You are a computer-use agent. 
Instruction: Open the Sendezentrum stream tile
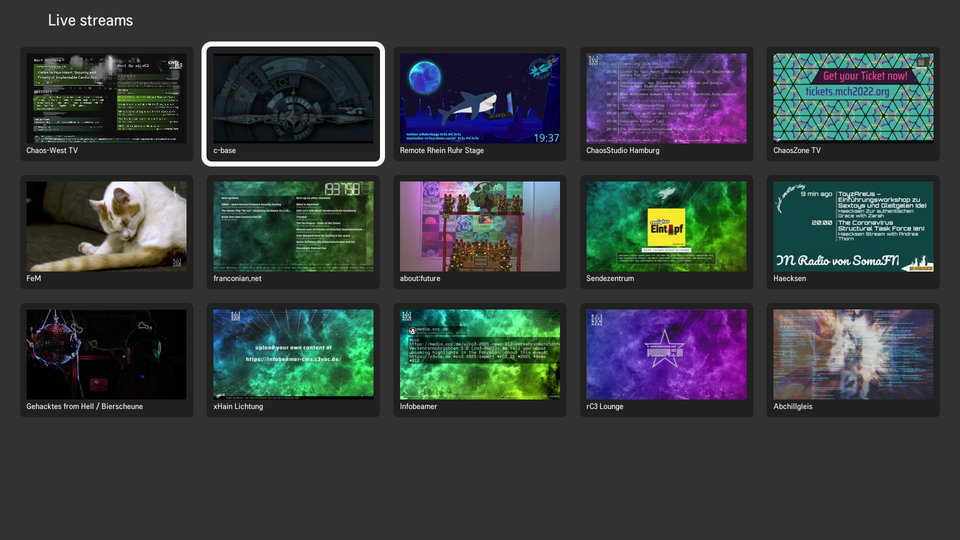[x=666, y=226]
